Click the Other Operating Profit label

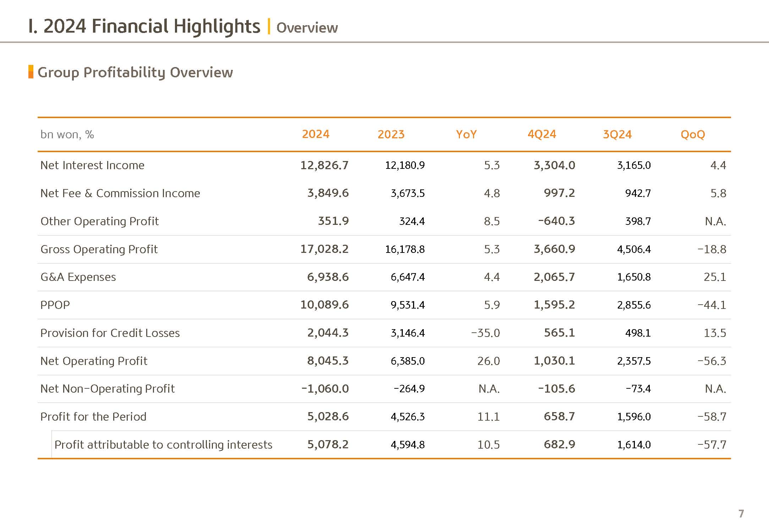99,221
